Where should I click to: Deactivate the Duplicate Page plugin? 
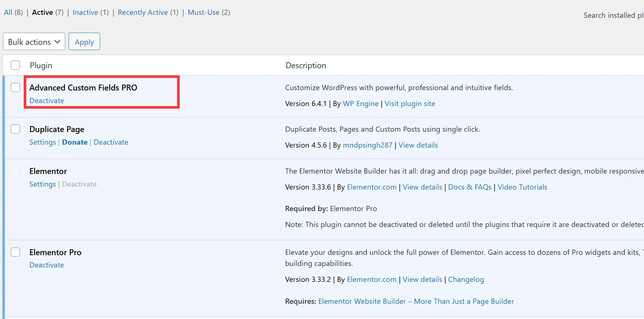[x=111, y=142]
